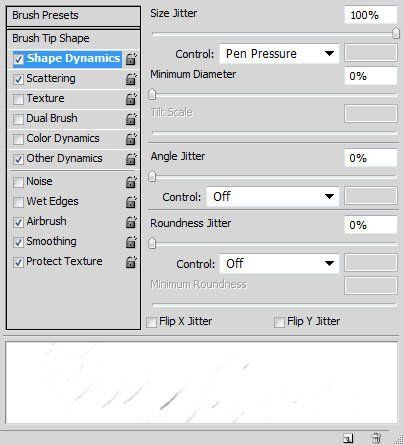Screen dimensions: 404x445
Task: Click the Size Jitter percentage field
Action: point(371,15)
